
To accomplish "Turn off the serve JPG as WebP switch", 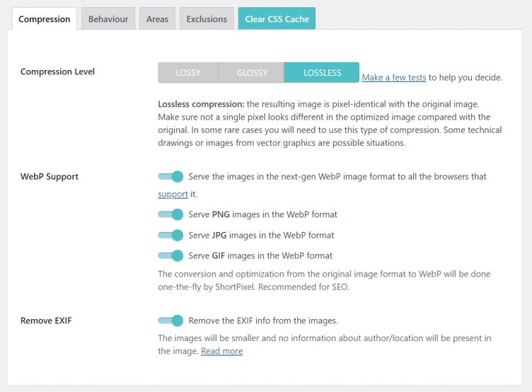I will [170, 235].
